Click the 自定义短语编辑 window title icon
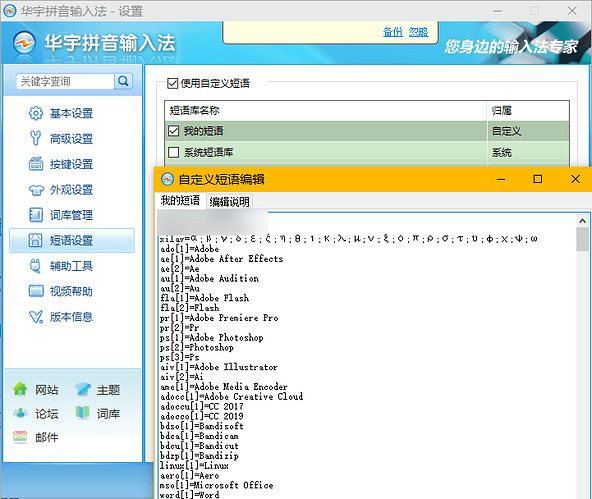592x499 pixels. [167, 179]
